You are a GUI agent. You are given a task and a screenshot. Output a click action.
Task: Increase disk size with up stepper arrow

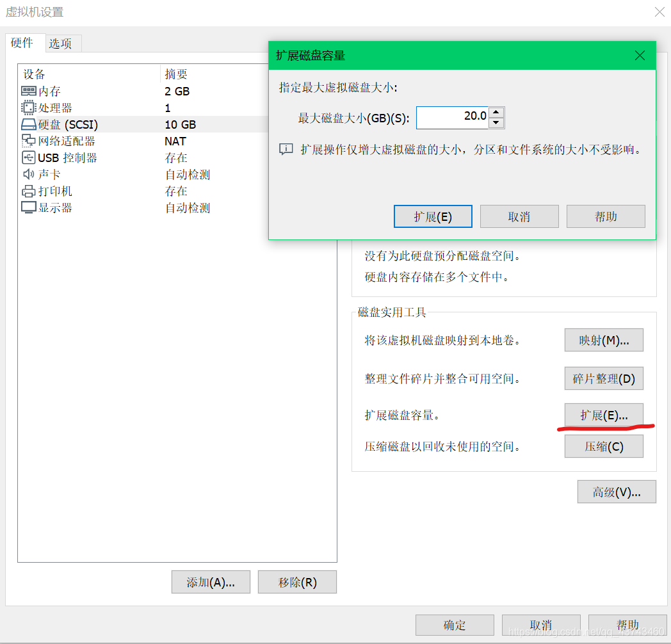pos(496,111)
